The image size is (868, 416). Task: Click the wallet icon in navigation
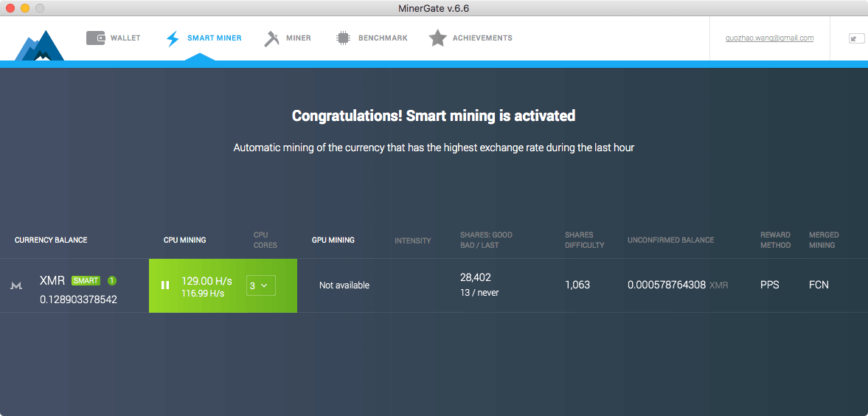tap(95, 38)
